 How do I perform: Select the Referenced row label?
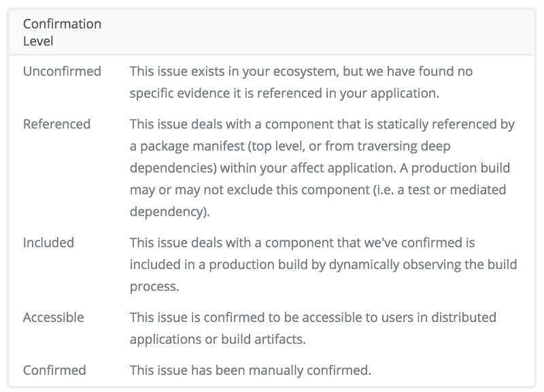click(56, 124)
